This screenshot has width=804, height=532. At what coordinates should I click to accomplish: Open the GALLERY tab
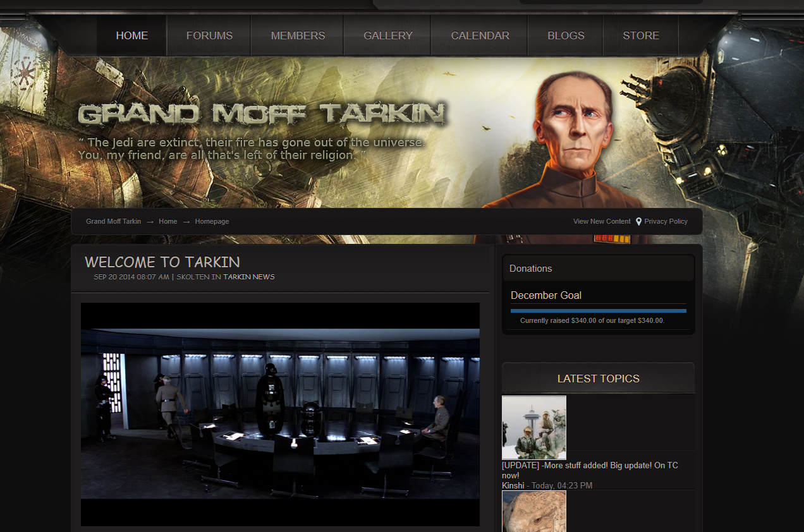(387, 35)
